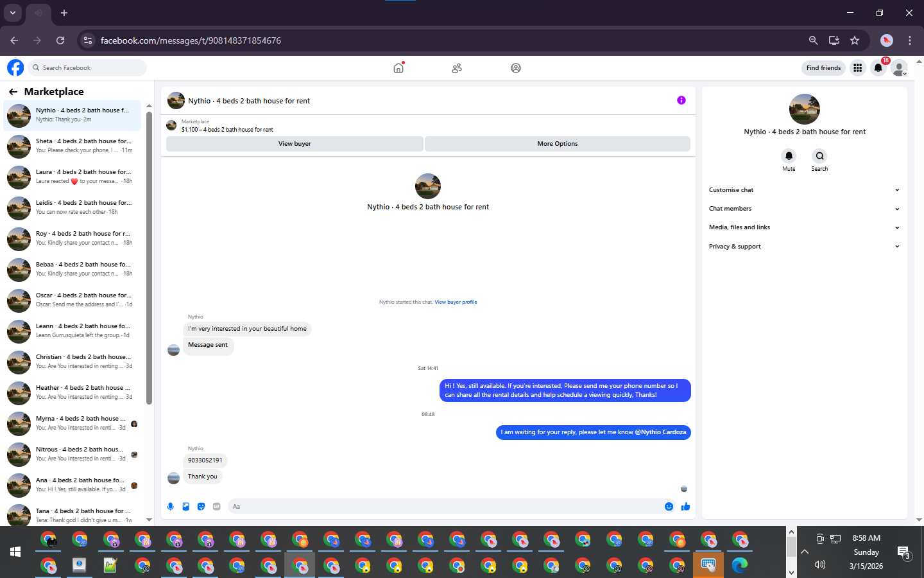The width and height of the screenshot is (924, 578).
Task: Click the Find friends button
Action: (x=823, y=67)
